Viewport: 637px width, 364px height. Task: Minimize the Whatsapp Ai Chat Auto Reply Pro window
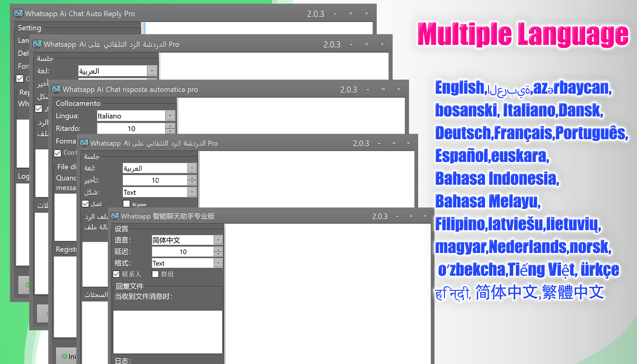pyautogui.click(x=335, y=14)
